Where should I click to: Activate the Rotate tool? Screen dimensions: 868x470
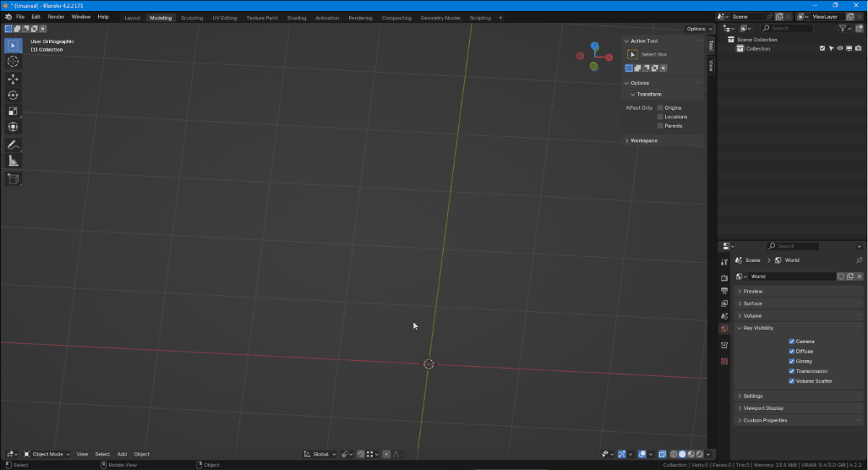tap(13, 95)
